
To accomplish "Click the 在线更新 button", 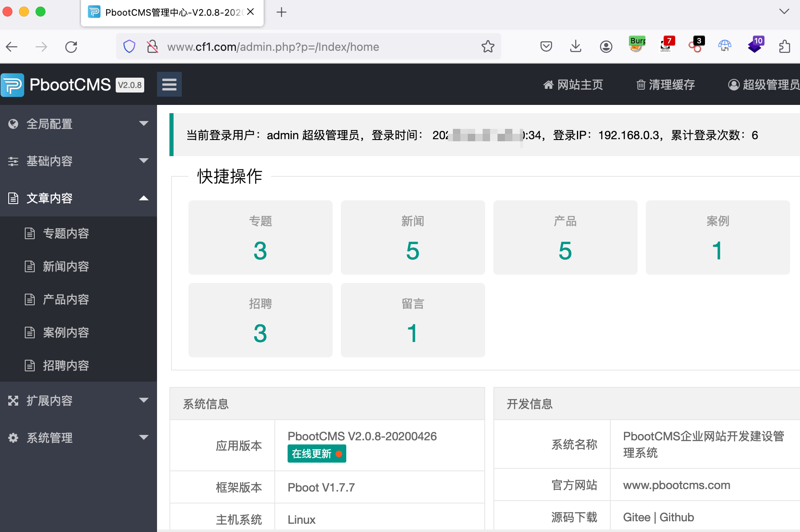I will (317, 454).
